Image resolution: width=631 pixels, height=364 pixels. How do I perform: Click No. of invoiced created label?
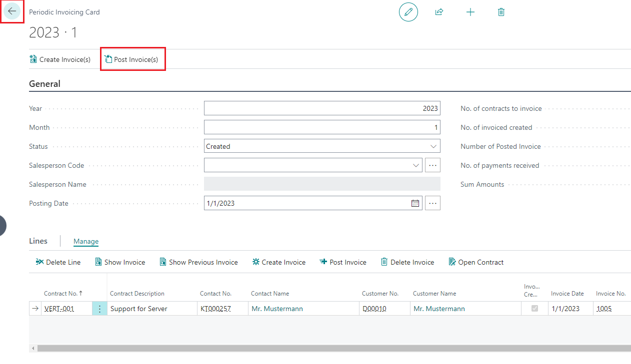(x=496, y=127)
